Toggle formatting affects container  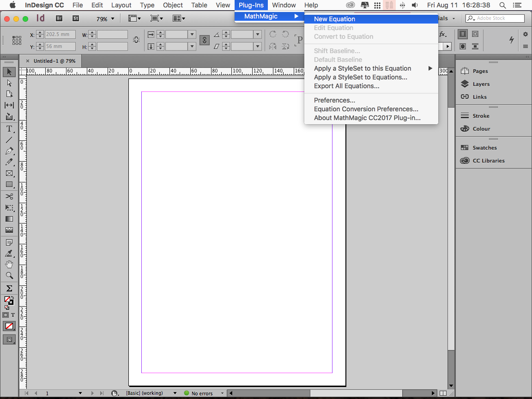(6, 315)
